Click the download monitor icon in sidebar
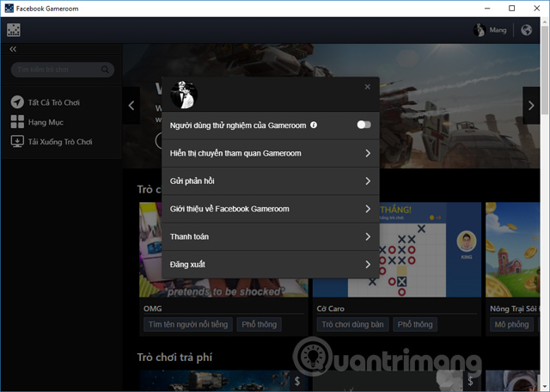 [x=17, y=142]
